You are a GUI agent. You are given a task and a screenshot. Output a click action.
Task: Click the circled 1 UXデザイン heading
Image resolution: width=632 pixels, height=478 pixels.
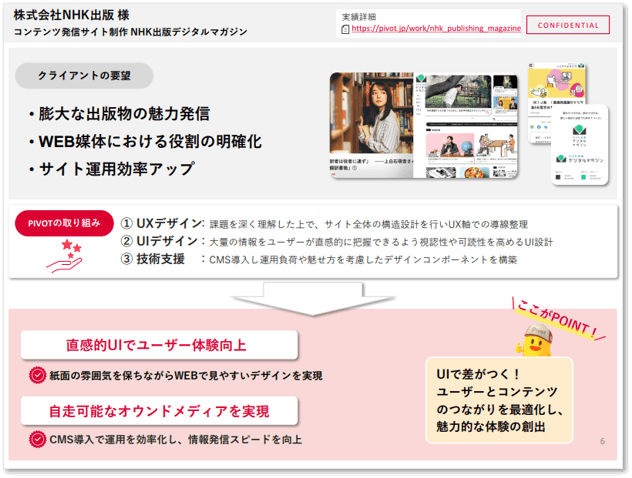coord(162,223)
